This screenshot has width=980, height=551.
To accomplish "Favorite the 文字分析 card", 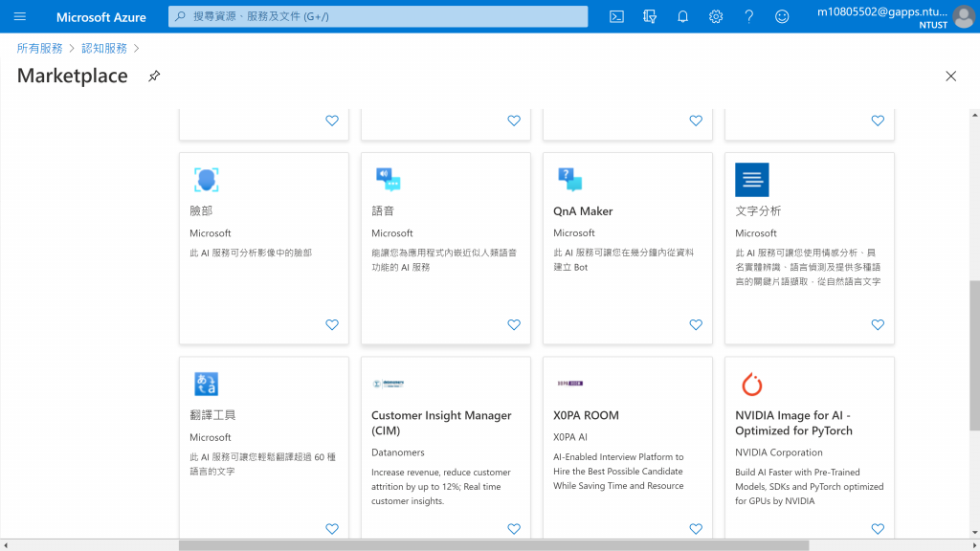I will tap(878, 325).
